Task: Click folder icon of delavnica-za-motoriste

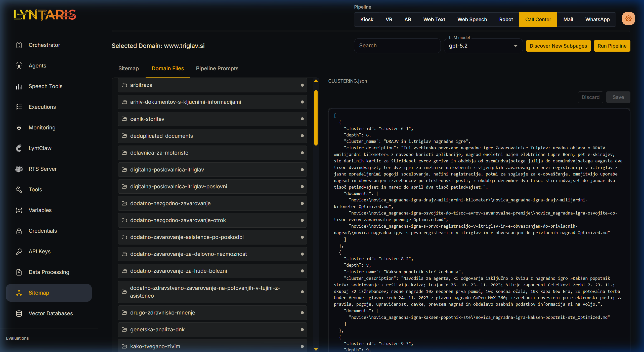Action: pyautogui.click(x=124, y=153)
